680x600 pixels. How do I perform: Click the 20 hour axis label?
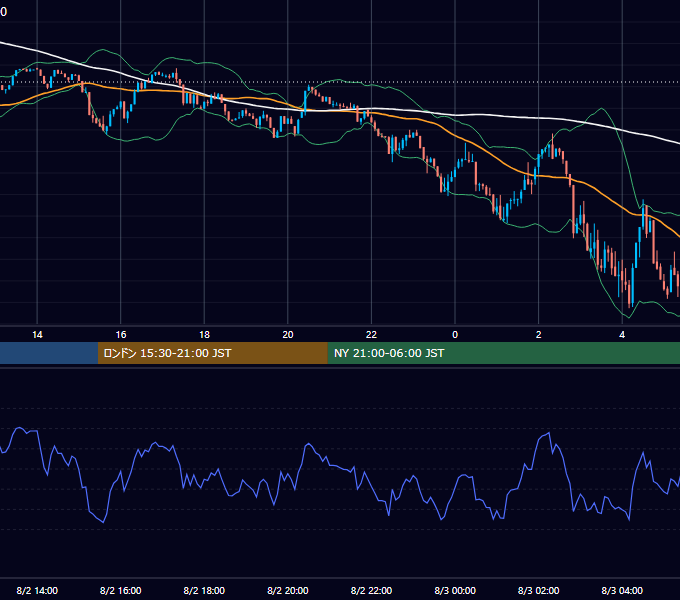(288, 335)
